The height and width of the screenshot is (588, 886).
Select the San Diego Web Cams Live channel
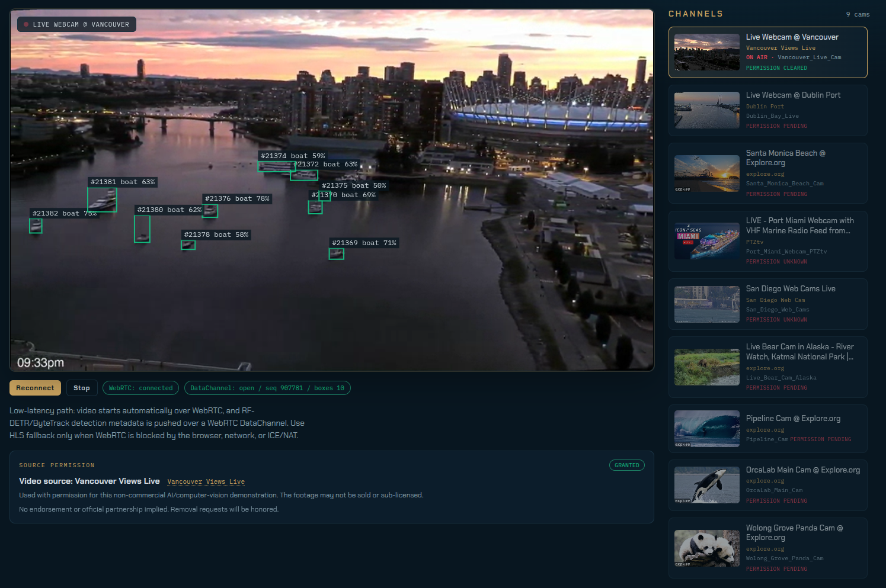coord(768,304)
